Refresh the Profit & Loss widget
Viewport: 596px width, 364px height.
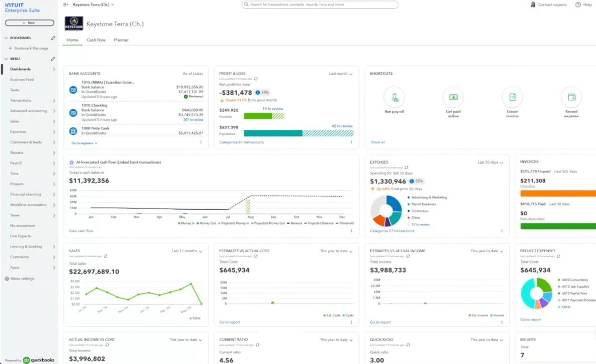[256, 78]
